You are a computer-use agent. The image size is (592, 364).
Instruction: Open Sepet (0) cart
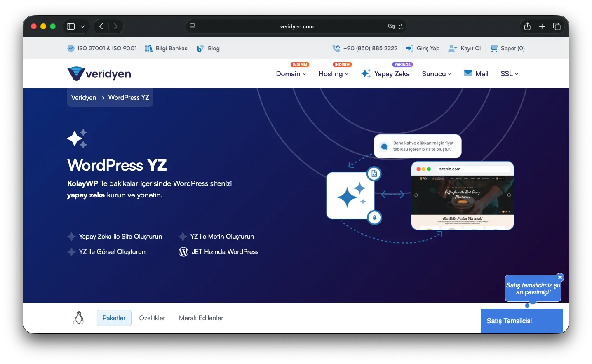click(513, 48)
